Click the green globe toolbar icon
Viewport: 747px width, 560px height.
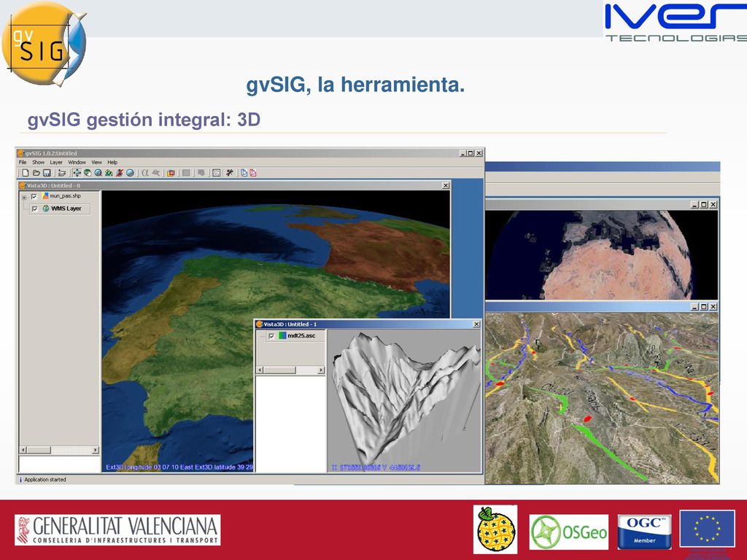[x=109, y=173]
